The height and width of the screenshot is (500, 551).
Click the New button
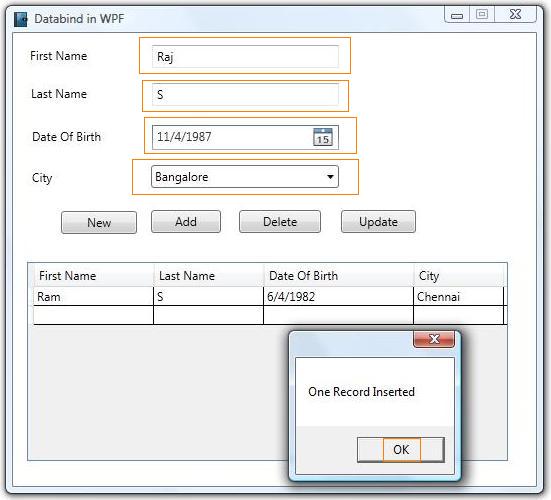point(99,222)
